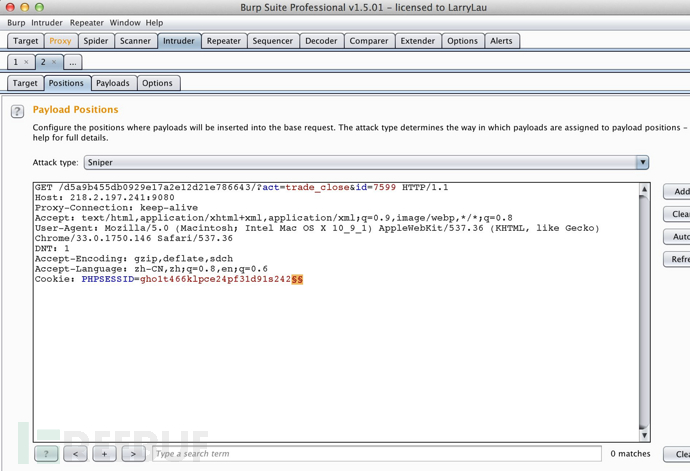Switch to the Extender tab
This screenshot has height=471, width=690.
[x=418, y=41]
